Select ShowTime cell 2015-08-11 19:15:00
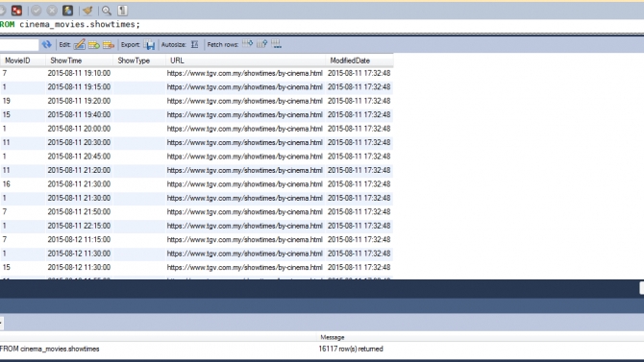Viewport: 644px width, 362px height. point(79,87)
